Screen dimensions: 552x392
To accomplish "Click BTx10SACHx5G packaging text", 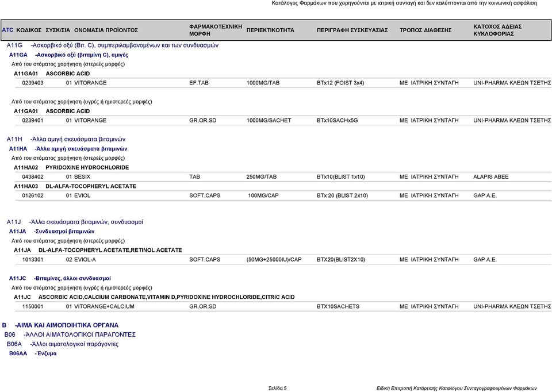I will (338, 120).
